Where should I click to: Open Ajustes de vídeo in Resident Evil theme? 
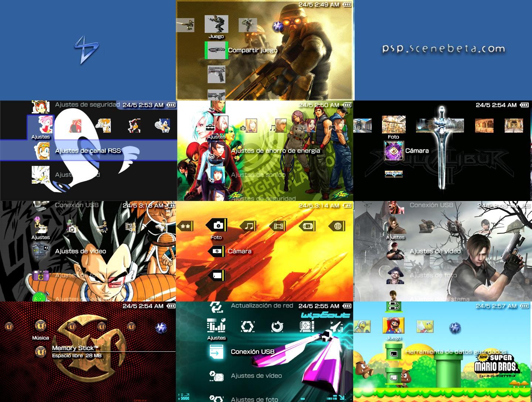[x=435, y=251]
